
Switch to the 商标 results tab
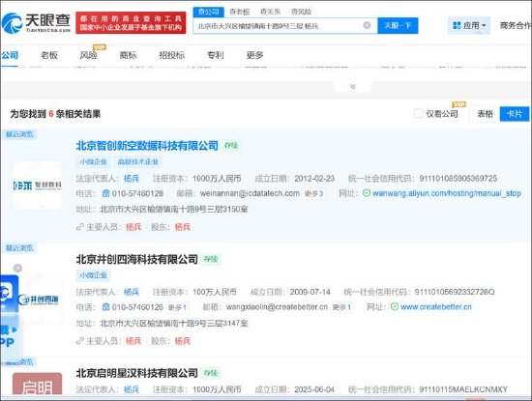point(128,55)
